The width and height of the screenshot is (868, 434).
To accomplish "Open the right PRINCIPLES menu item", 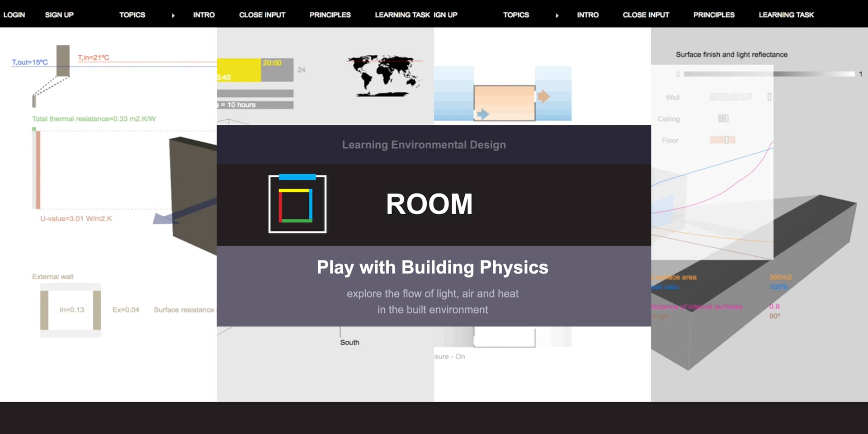I will click(714, 15).
